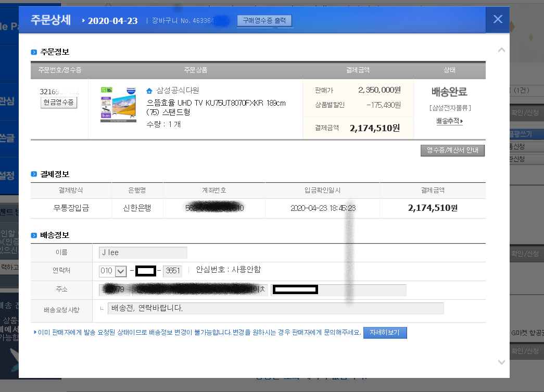The height and width of the screenshot is (392, 544).
Task: Click the 구매영수증 출력 button
Action: pyautogui.click(x=264, y=20)
